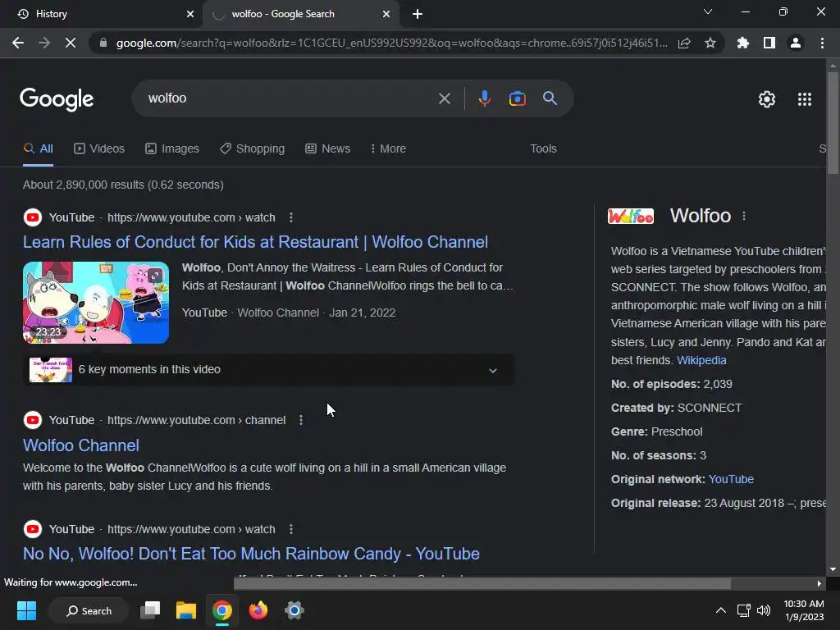
Task: Close the History tab
Action: 190,14
